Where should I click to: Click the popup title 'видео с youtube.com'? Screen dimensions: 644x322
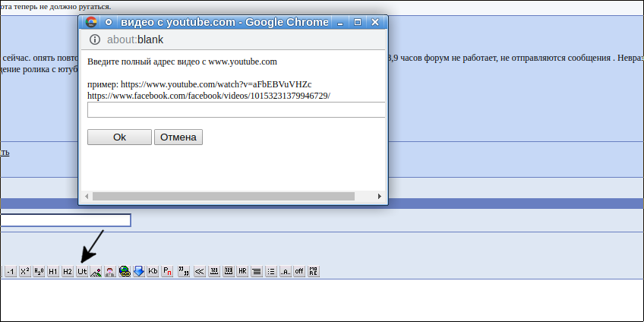pyautogui.click(x=178, y=22)
